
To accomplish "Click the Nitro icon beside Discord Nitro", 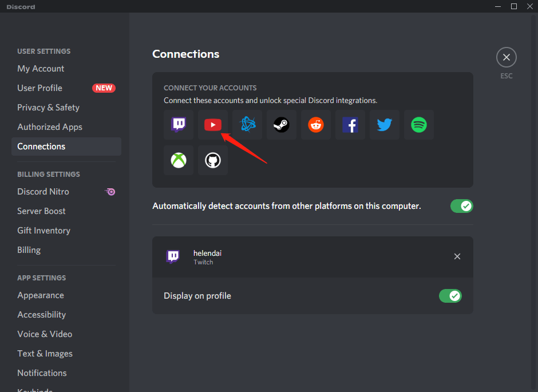I will 110,192.
